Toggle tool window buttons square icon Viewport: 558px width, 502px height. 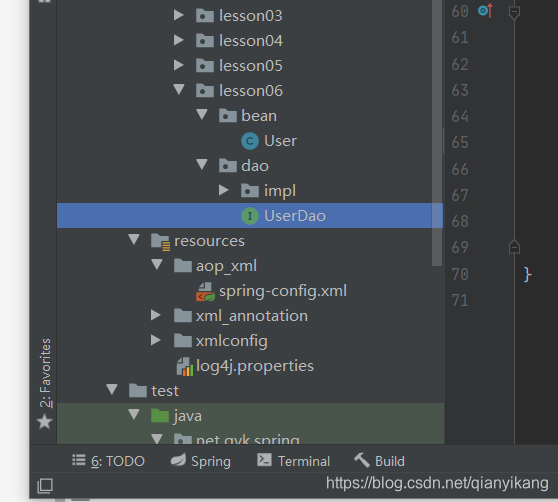click(x=45, y=485)
